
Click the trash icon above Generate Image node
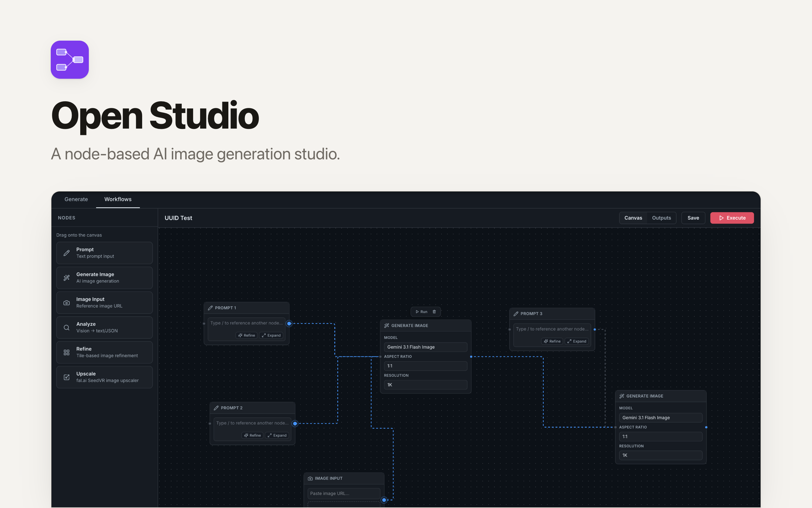[434, 312]
